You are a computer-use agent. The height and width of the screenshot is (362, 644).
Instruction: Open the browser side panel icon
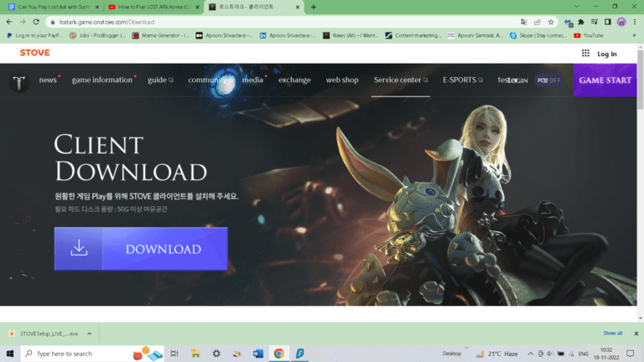tap(608, 22)
